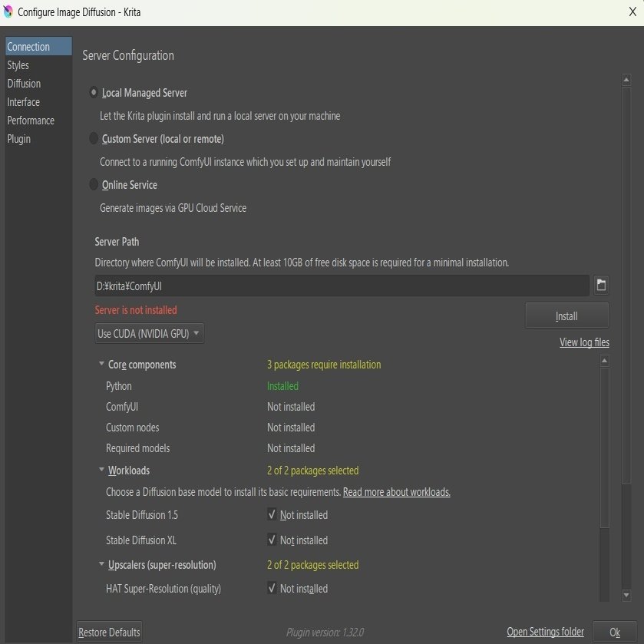Choose the Online Service radio button
This screenshot has height=644, width=644.
click(x=94, y=184)
